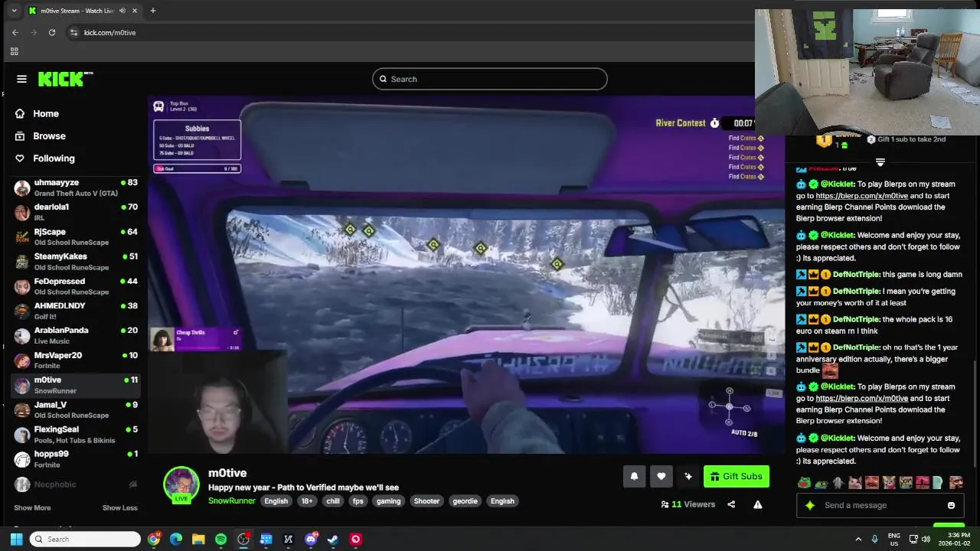980x551 pixels.
Task: Reload the Kick page
Action: 51,32
